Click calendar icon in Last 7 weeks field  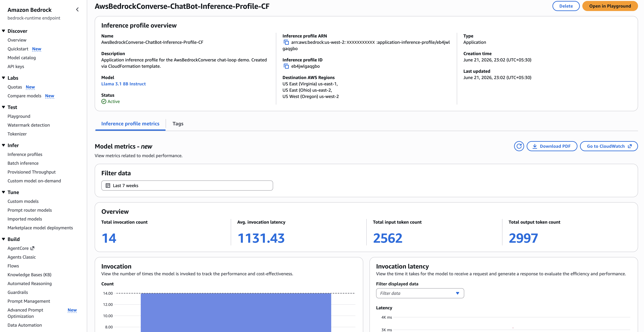108,186
